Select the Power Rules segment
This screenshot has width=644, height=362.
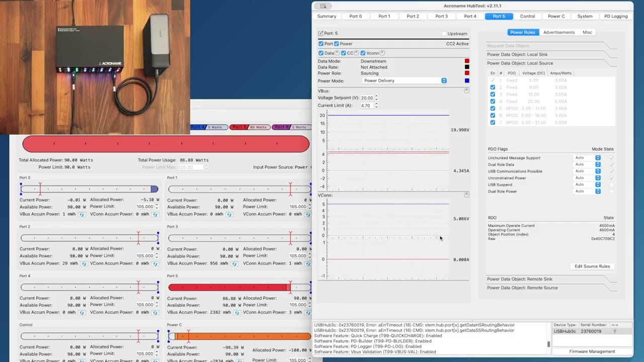523,32
